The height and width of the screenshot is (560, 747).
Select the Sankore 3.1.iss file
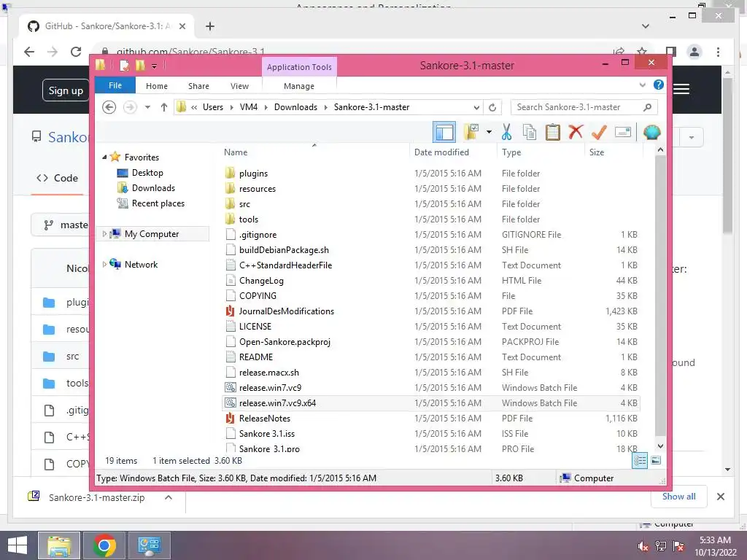(267, 433)
